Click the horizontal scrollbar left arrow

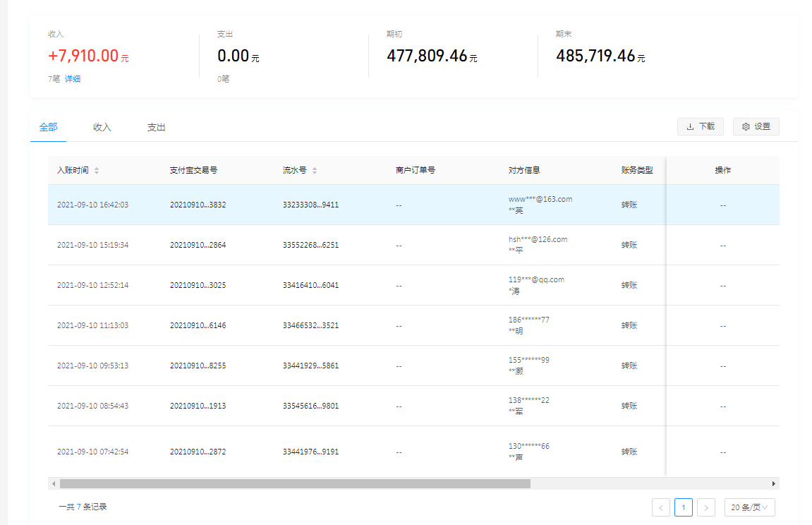coord(53,484)
